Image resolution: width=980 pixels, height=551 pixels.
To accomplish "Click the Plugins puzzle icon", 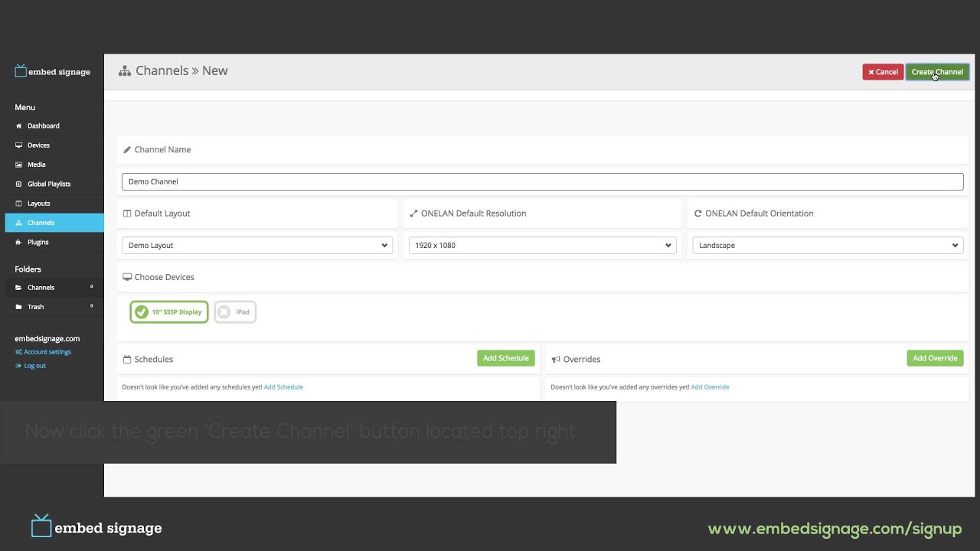I will coord(19,242).
